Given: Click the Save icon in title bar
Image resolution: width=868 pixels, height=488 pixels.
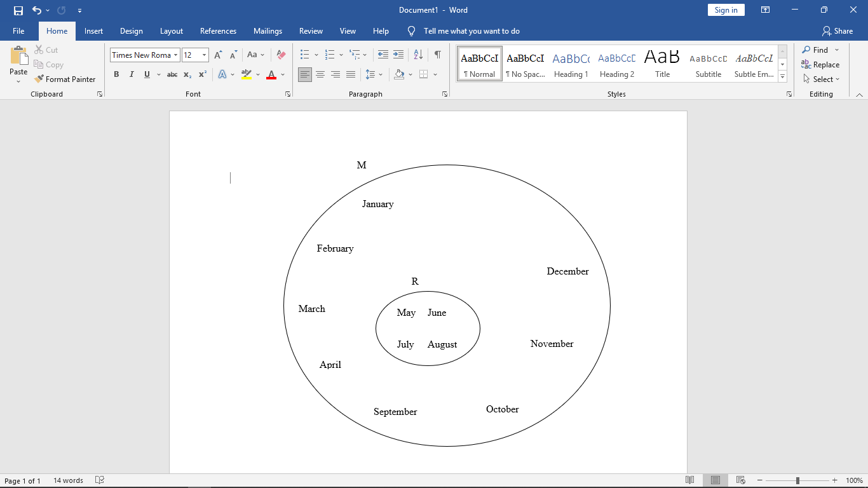Looking at the screenshot, I should click(x=18, y=10).
